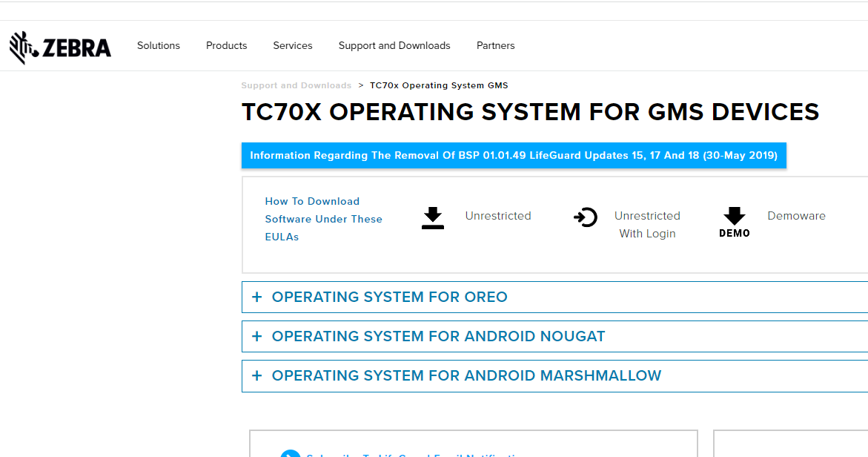The width and height of the screenshot is (868, 457).
Task: Go to the Support and Downloads breadcrumb link
Action: [296, 85]
